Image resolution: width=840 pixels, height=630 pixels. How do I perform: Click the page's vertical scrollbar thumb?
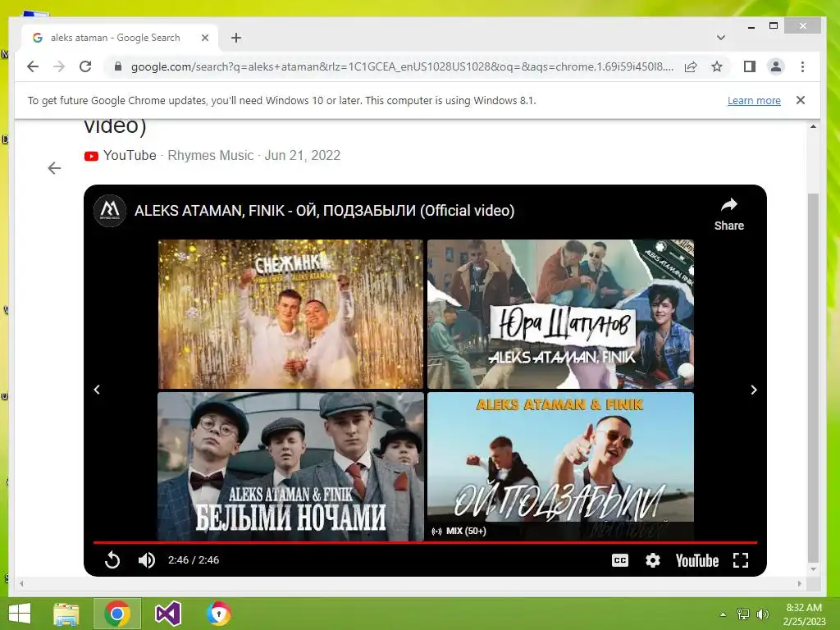pyautogui.click(x=813, y=377)
